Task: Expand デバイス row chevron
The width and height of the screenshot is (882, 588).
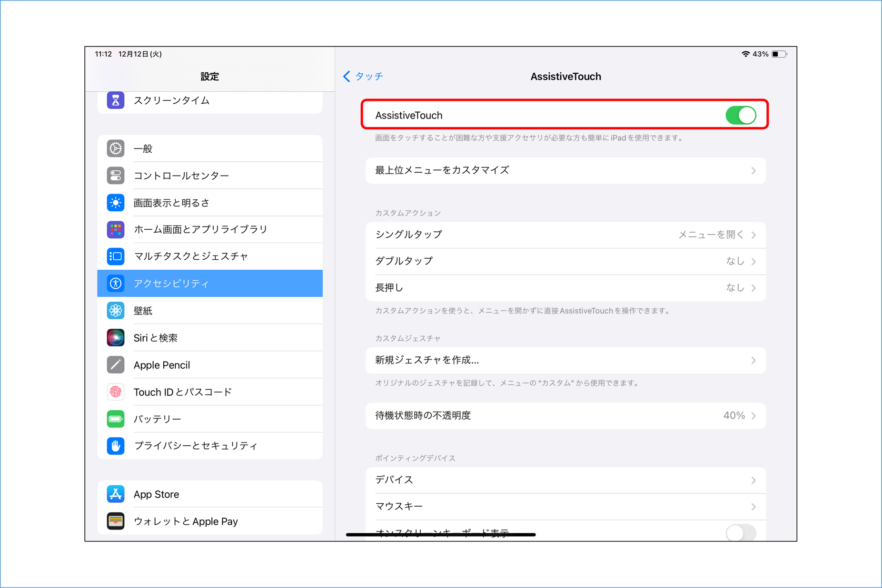Action: coord(753,480)
